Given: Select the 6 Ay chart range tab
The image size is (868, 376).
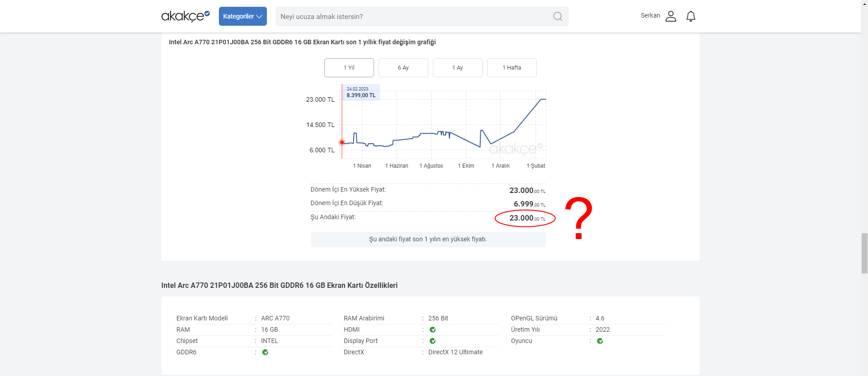Looking at the screenshot, I should (x=403, y=68).
